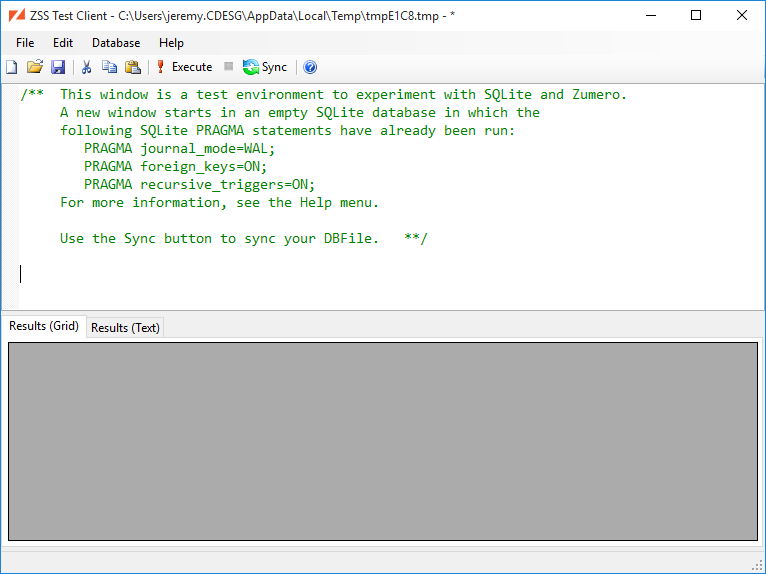Maximize the ZSS Test Client window
The width and height of the screenshot is (766, 574).
696,16
